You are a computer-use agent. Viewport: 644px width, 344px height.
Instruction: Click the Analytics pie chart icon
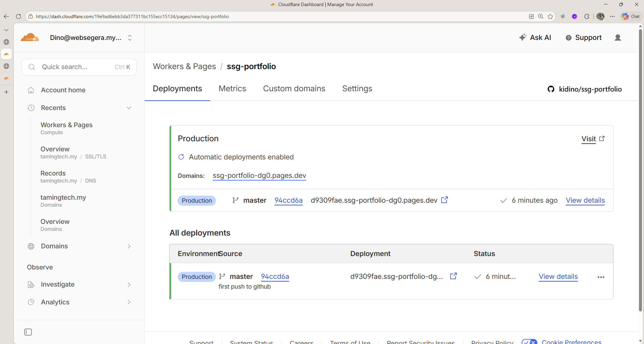(x=31, y=302)
